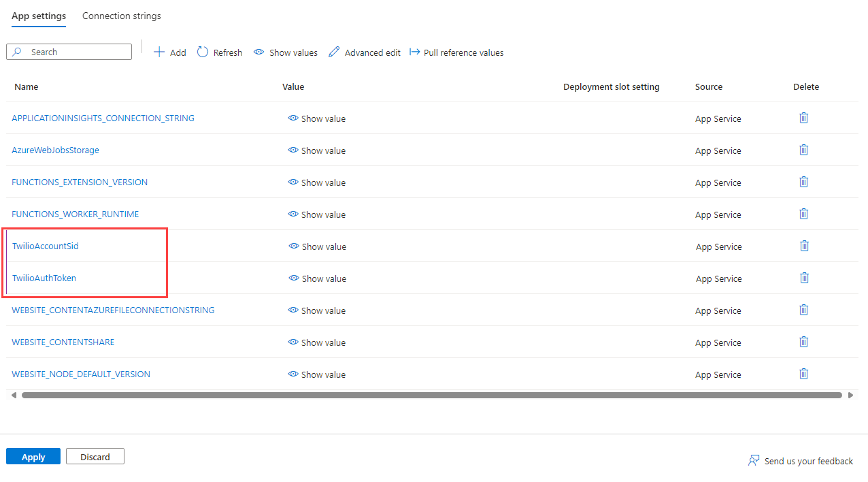Click the Apply button
Screen dimensions: 868x482
pyautogui.click(x=33, y=457)
